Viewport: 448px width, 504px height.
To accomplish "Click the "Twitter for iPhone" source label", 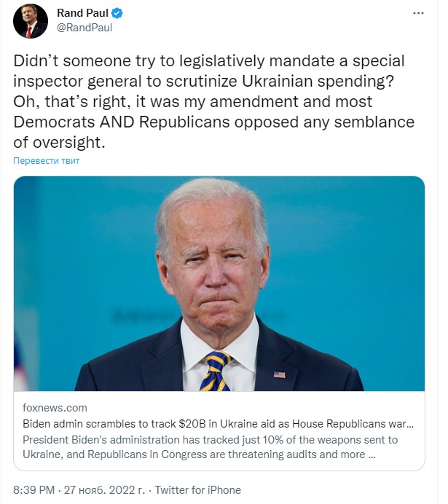I will (x=197, y=490).
